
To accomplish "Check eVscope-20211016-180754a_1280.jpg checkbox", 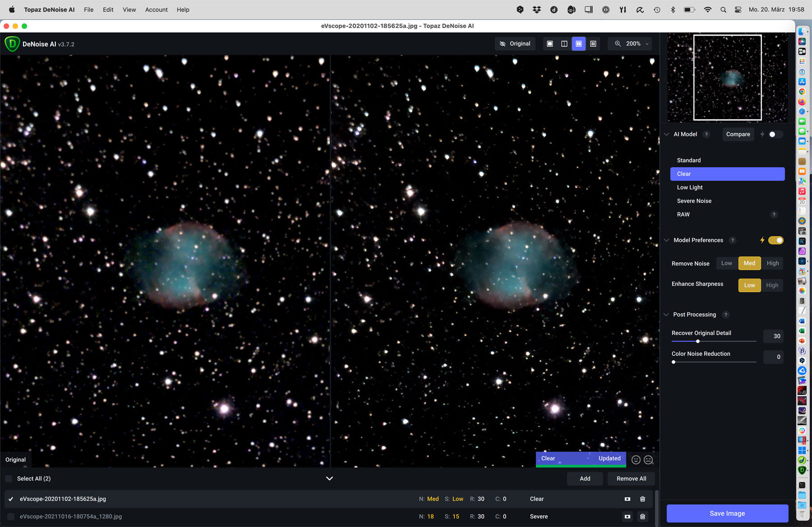I will tap(11, 517).
